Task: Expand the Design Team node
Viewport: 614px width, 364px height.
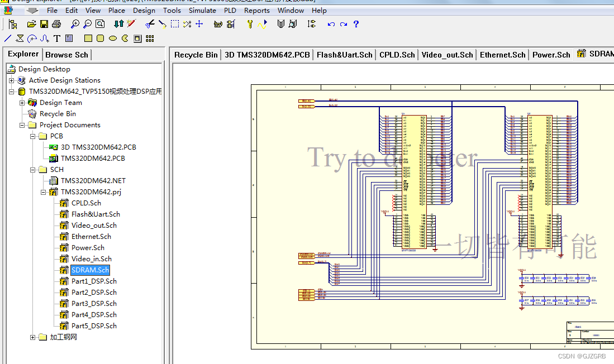Action: pyautogui.click(x=22, y=103)
